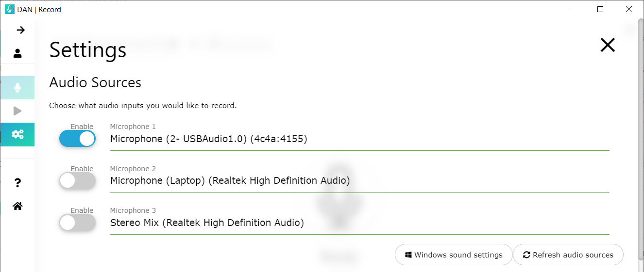644x272 pixels.
Task: Open the Microphone 1 USBAudio source dropdown
Action: point(359,139)
